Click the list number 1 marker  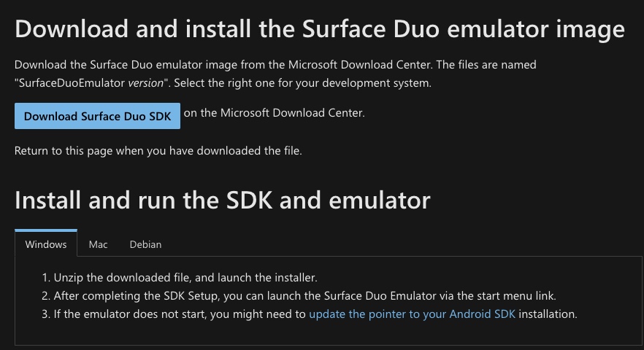pos(46,277)
